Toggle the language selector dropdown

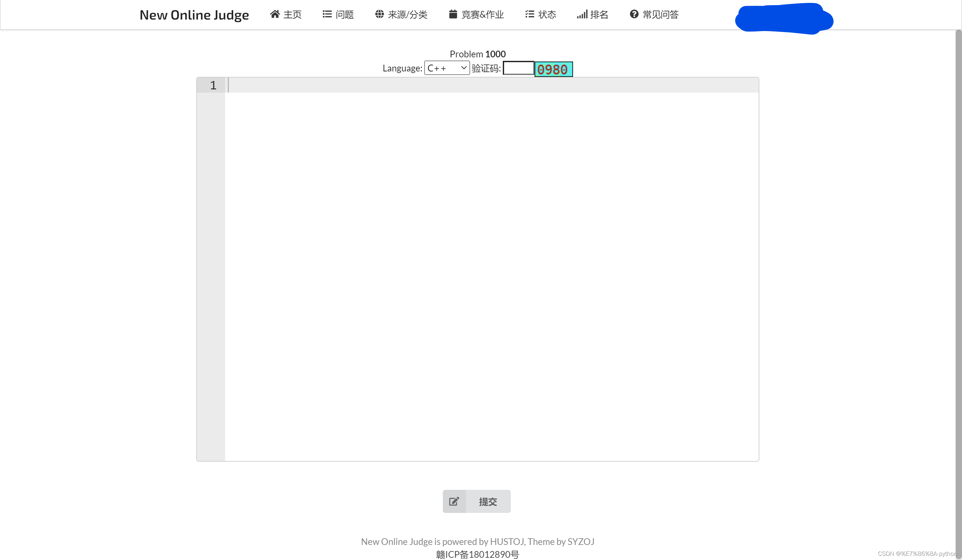coord(446,67)
